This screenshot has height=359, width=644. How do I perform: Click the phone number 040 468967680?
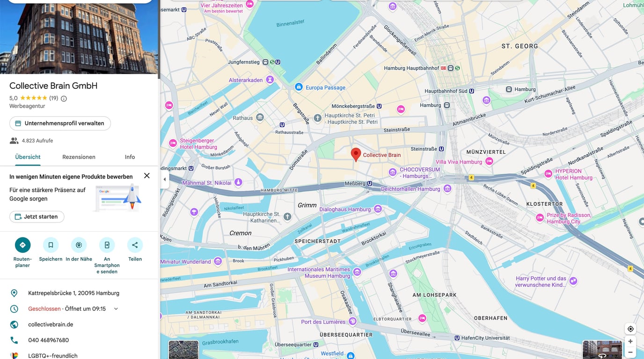(x=48, y=340)
